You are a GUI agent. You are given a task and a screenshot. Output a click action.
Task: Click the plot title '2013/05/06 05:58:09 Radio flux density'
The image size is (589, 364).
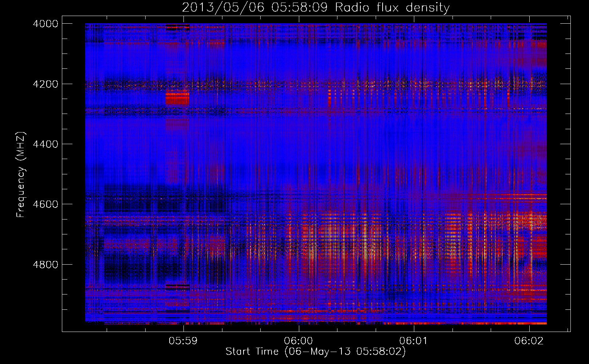[316, 7]
